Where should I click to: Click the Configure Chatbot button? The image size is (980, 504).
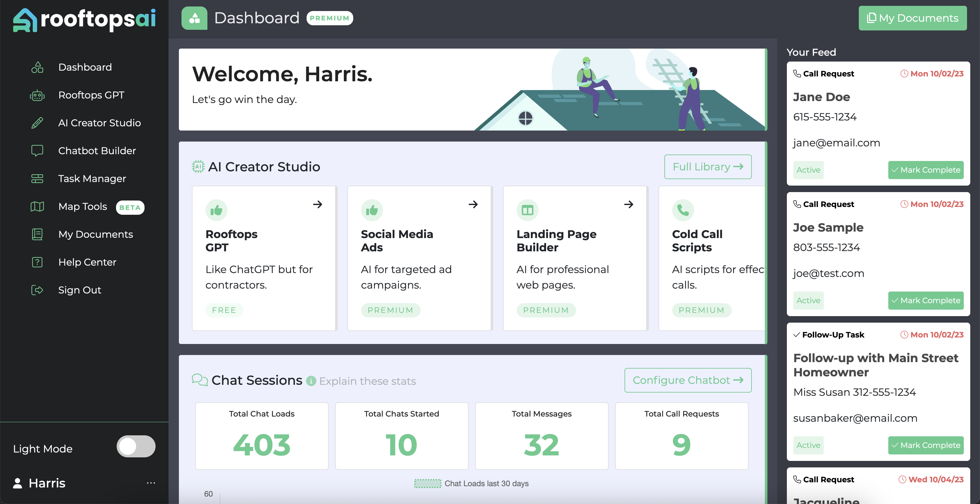click(687, 380)
